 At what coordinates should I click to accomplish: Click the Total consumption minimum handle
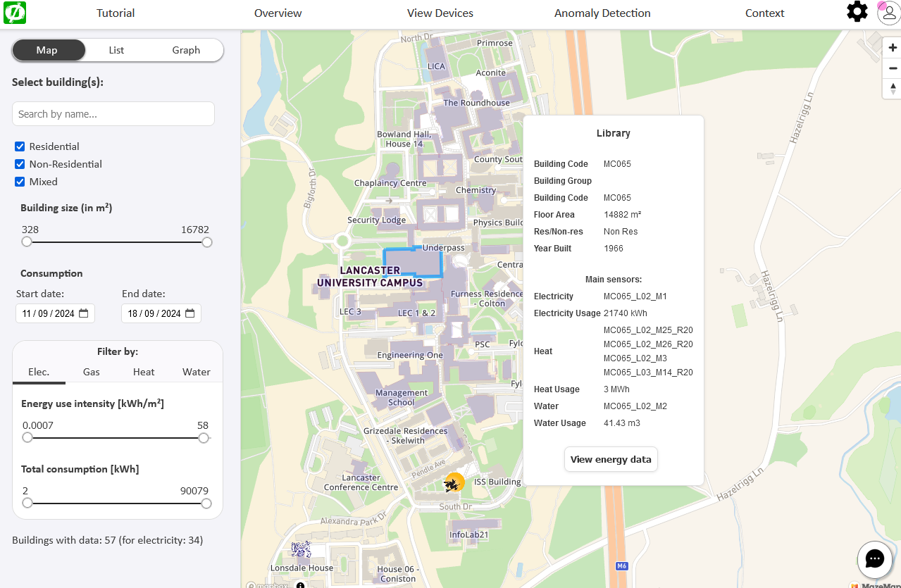click(x=27, y=503)
